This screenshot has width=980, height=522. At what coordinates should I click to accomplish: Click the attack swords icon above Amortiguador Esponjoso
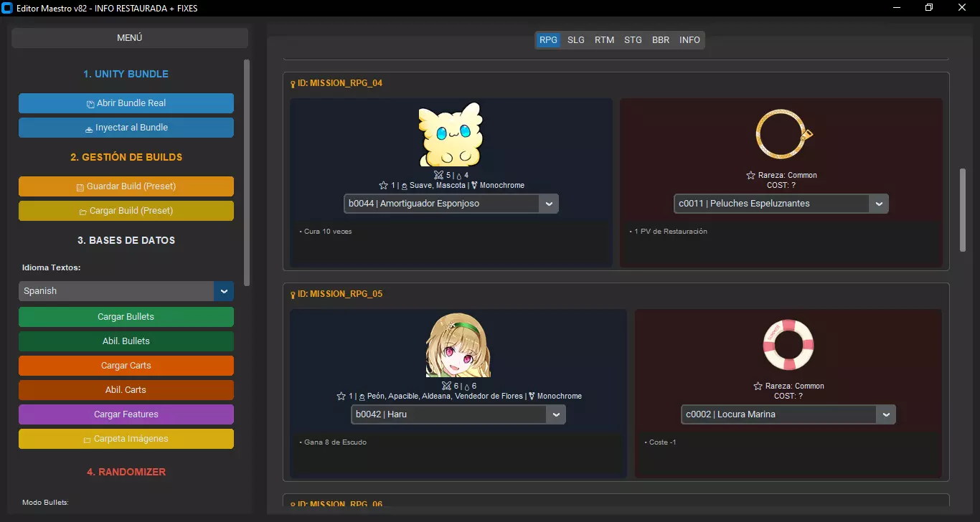click(x=439, y=176)
